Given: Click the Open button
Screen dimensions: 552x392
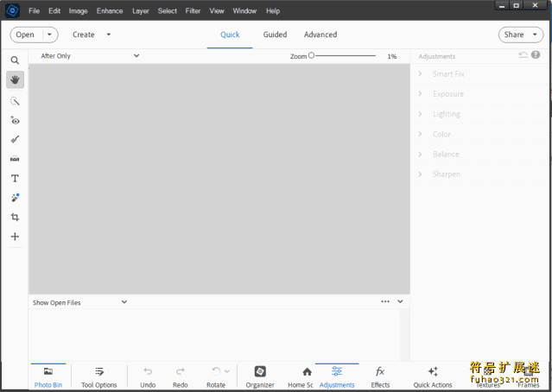Looking at the screenshot, I should (x=25, y=35).
